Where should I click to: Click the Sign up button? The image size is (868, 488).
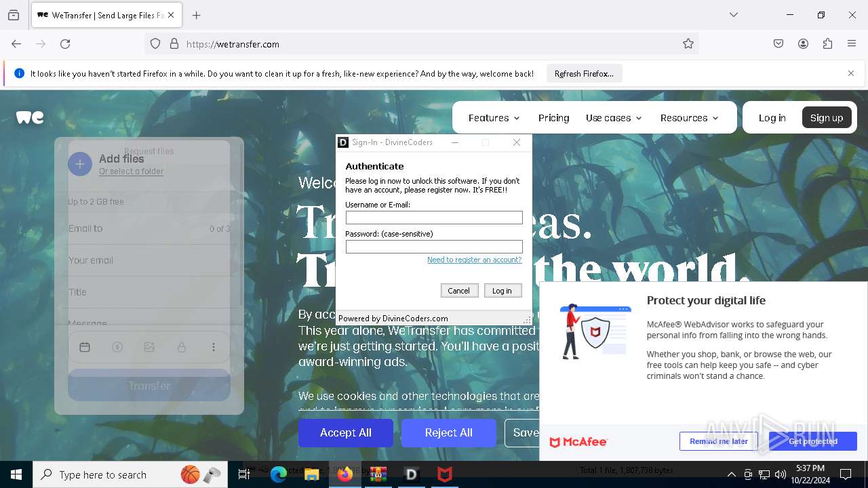[x=827, y=117]
